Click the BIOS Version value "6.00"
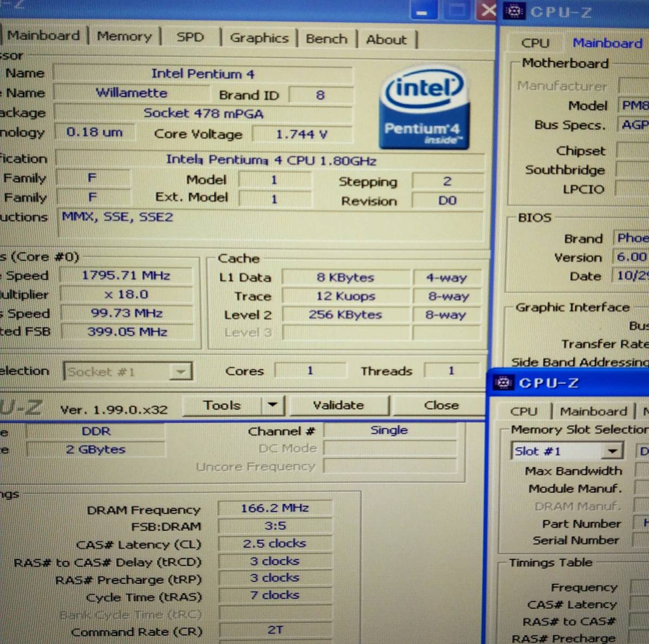Image resolution: width=649 pixels, height=644 pixels. (631, 257)
